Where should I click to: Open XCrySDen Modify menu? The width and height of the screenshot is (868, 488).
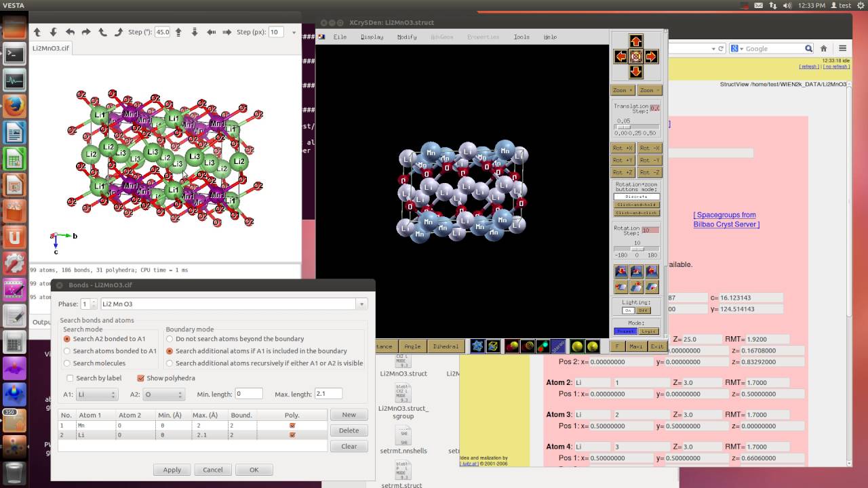pyautogui.click(x=407, y=37)
